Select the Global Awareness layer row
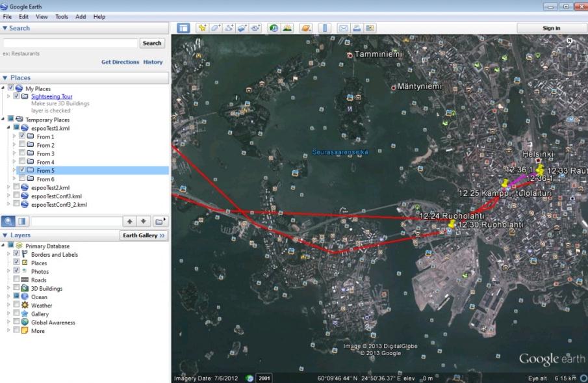This screenshot has height=383, width=588. 53,322
